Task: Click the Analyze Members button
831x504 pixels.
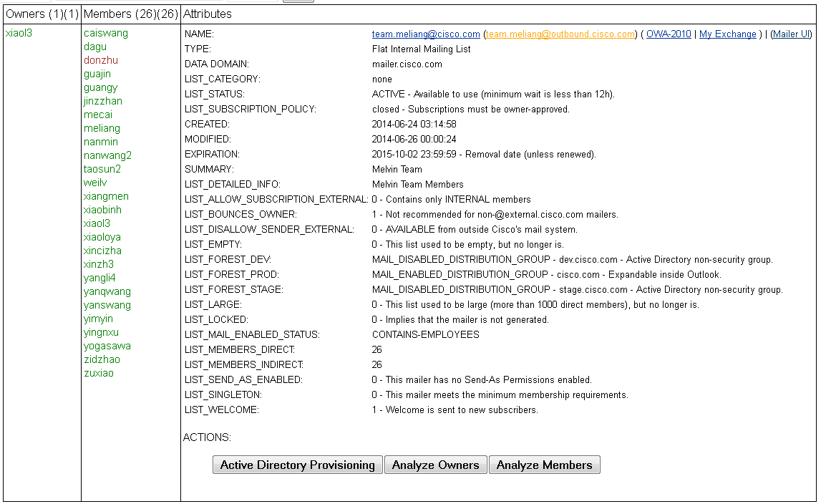Action: (x=544, y=465)
